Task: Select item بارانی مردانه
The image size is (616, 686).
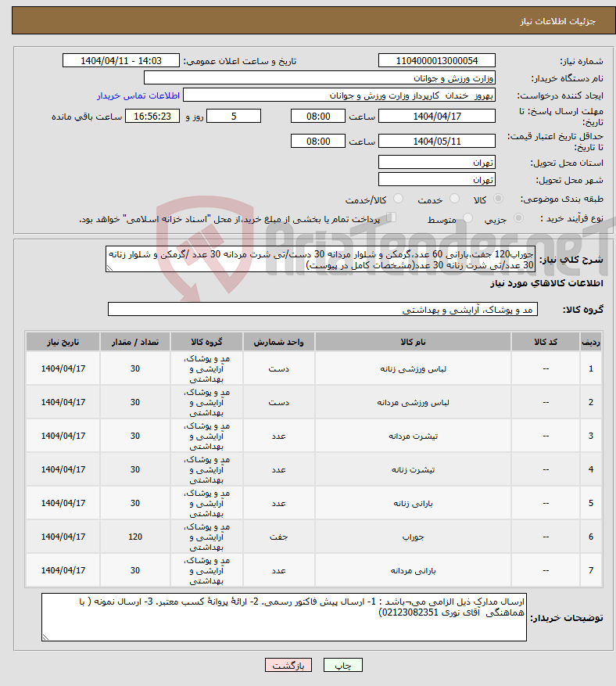Action: click(x=414, y=570)
